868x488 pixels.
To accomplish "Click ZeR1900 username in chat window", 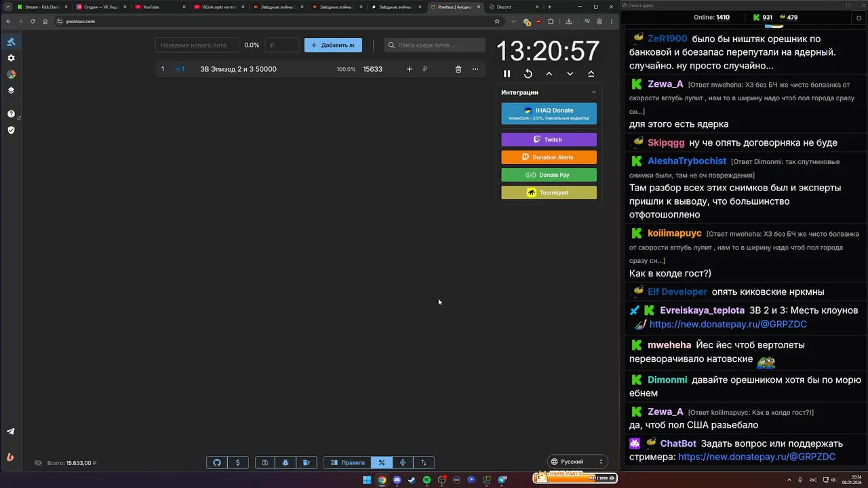I will tap(667, 39).
